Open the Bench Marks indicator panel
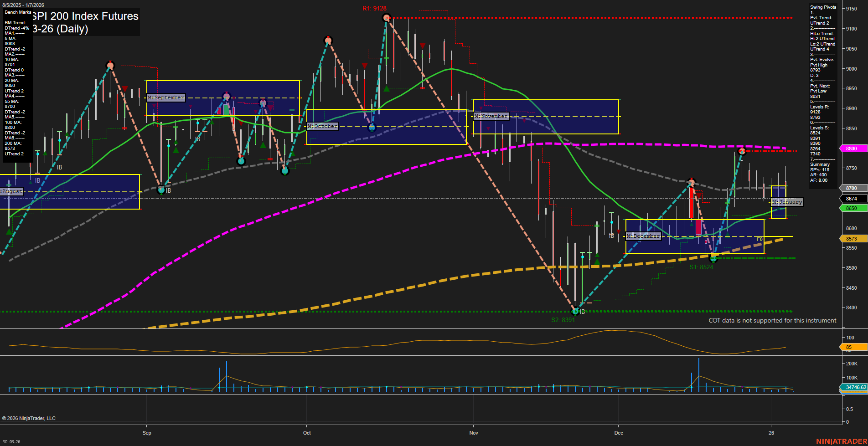 point(17,12)
